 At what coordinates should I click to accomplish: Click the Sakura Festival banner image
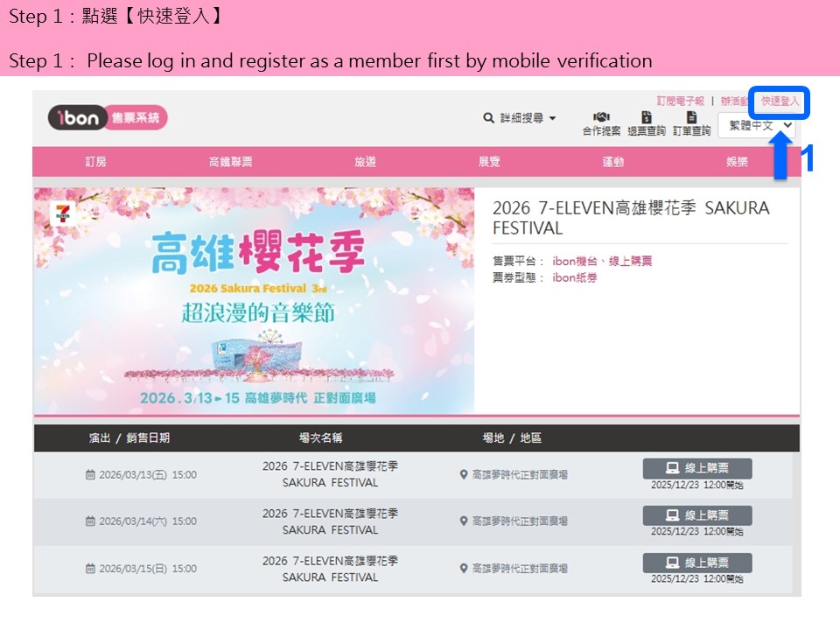(254, 300)
